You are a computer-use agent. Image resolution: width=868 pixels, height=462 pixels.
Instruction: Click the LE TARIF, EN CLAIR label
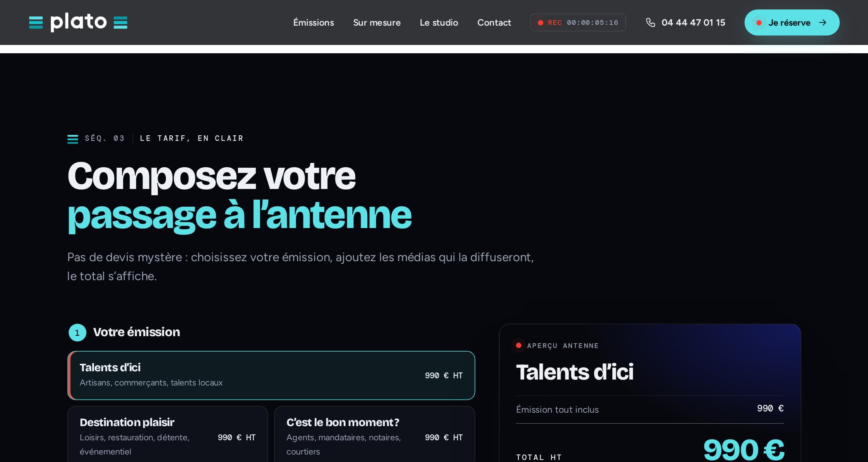[x=192, y=138]
